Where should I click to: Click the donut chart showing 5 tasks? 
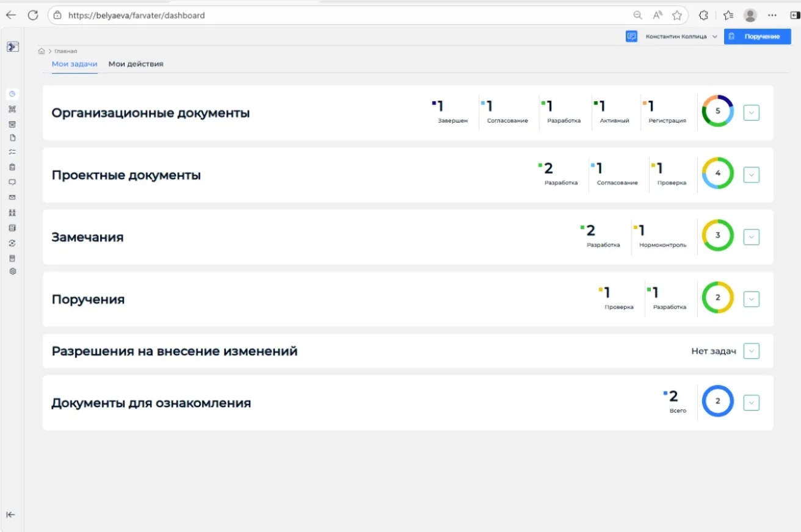pos(717,112)
